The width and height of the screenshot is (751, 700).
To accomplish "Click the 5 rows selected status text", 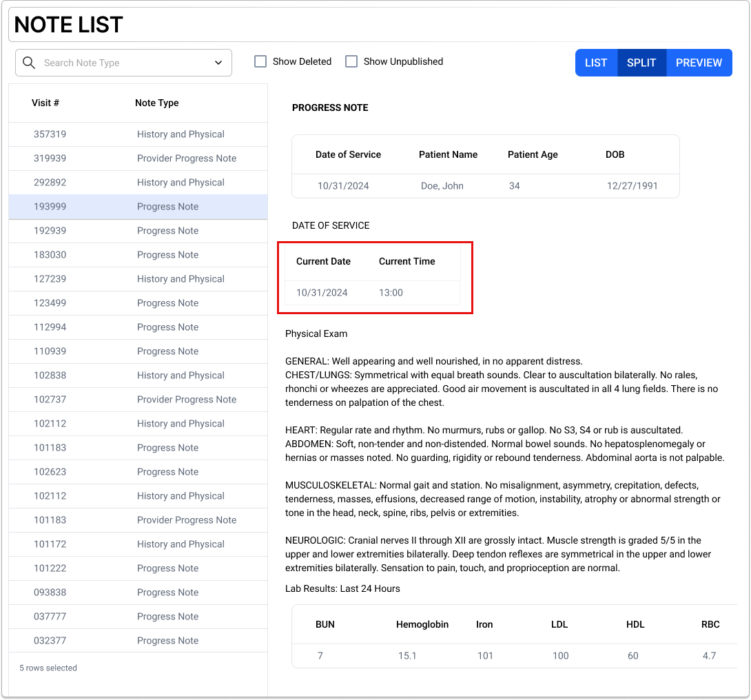I will 48,668.
